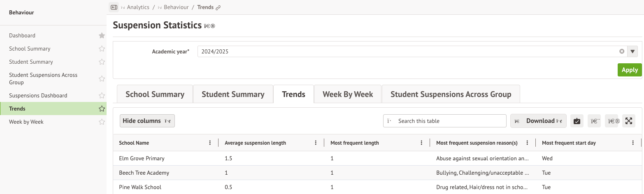Click the Search this table field
The image size is (644, 194).
click(x=449, y=121)
